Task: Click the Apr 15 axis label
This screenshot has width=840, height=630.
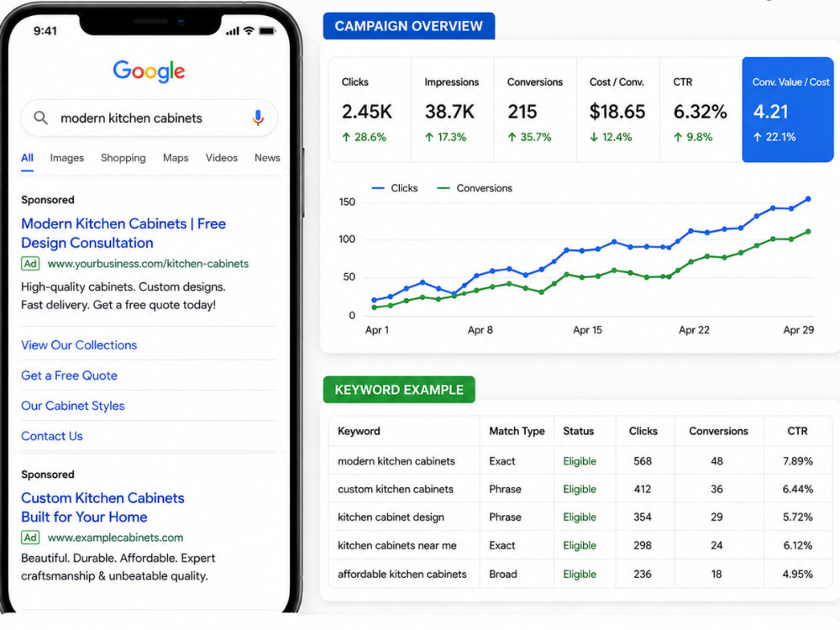Action: pyautogui.click(x=588, y=330)
